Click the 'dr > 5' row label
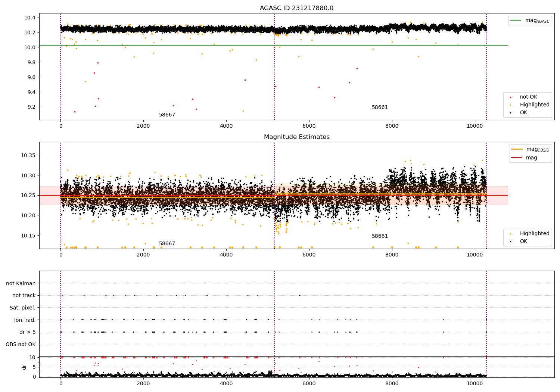The image size is (560, 392). tap(28, 332)
